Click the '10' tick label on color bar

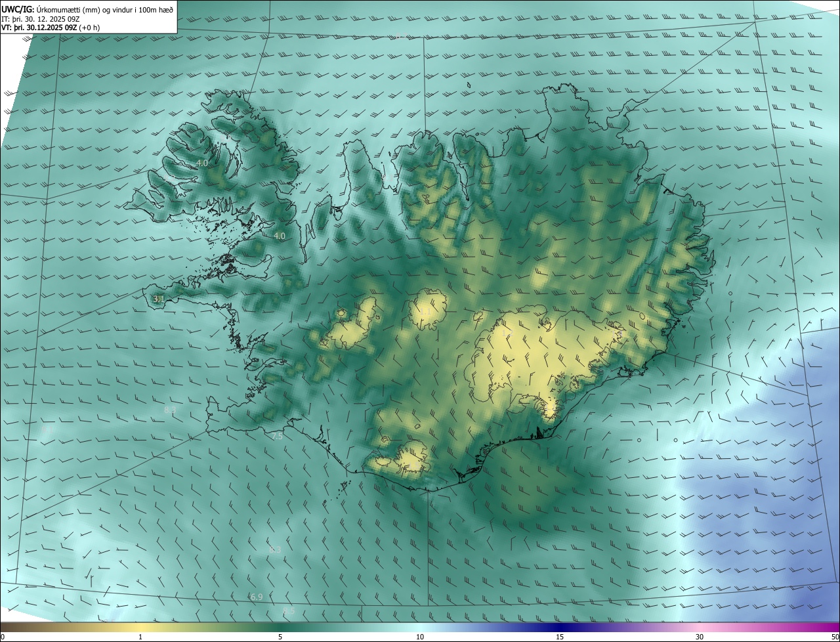[x=420, y=637]
